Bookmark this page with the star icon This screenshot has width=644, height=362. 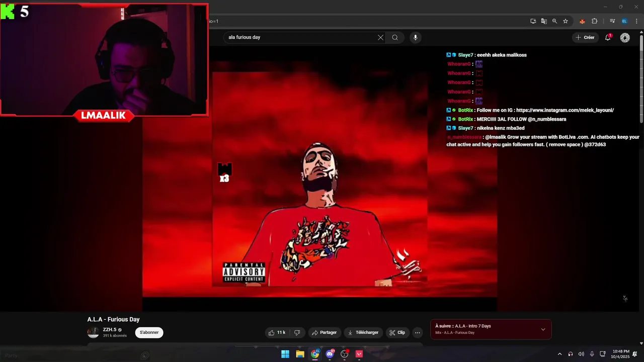[x=566, y=21]
